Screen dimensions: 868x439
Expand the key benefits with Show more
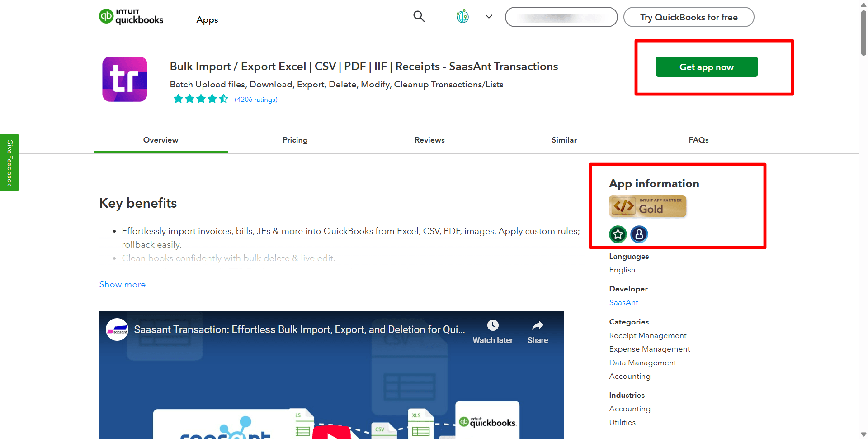click(x=122, y=284)
